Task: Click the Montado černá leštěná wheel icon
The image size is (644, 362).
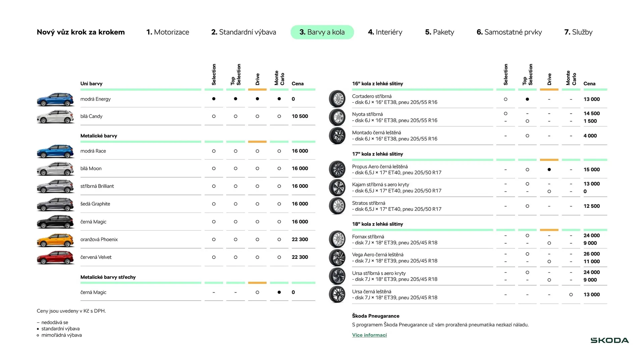Action: point(337,136)
